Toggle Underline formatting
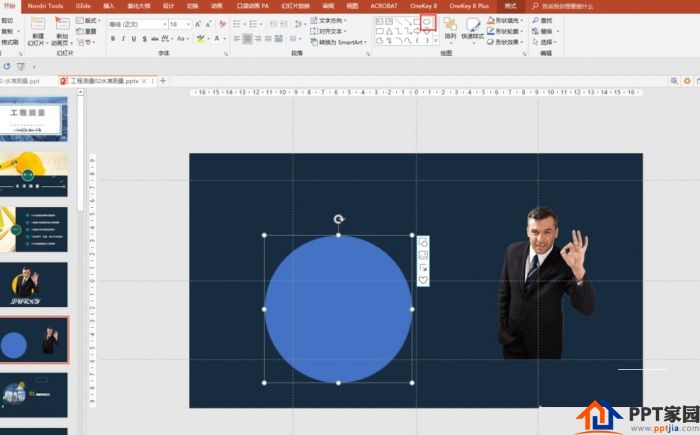The height and width of the screenshot is (435, 700). click(133, 39)
